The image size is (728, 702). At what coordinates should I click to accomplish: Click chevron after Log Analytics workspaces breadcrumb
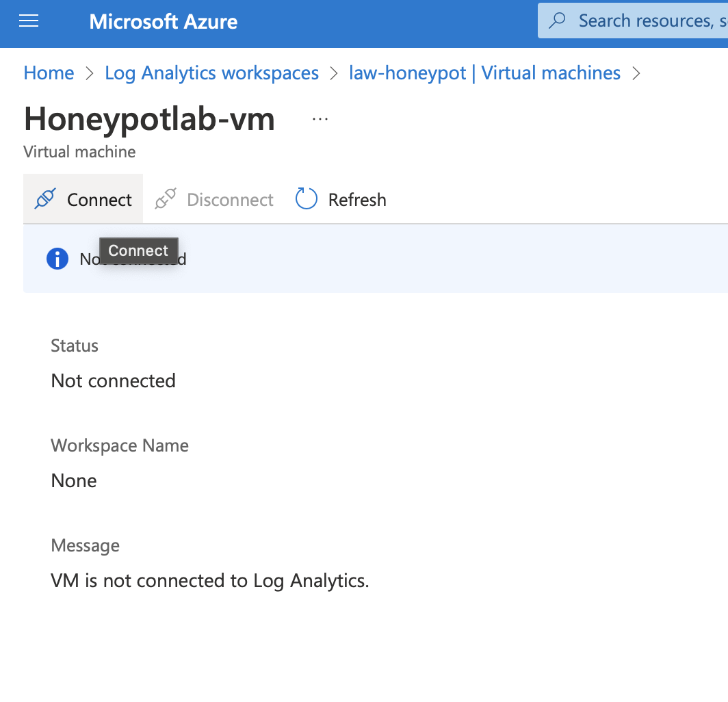point(334,73)
